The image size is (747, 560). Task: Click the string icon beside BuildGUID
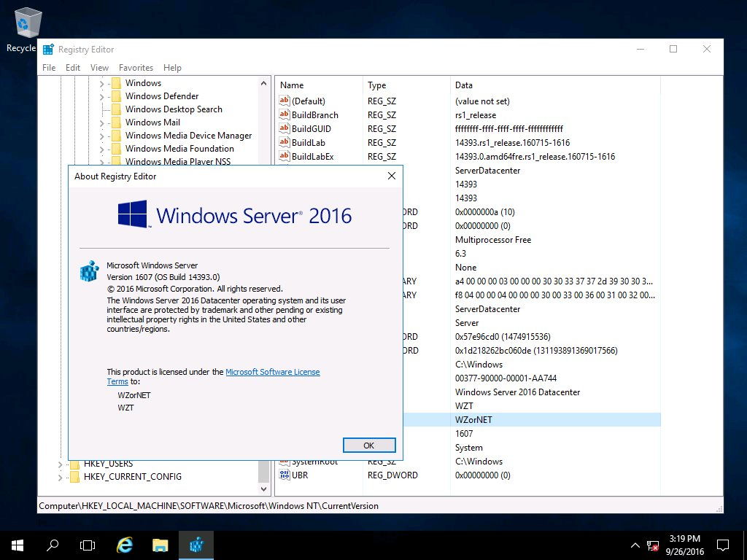[x=285, y=128]
